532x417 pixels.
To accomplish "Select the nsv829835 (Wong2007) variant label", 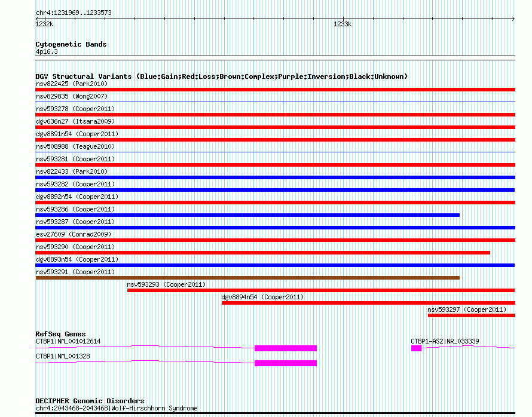I will [x=72, y=96].
